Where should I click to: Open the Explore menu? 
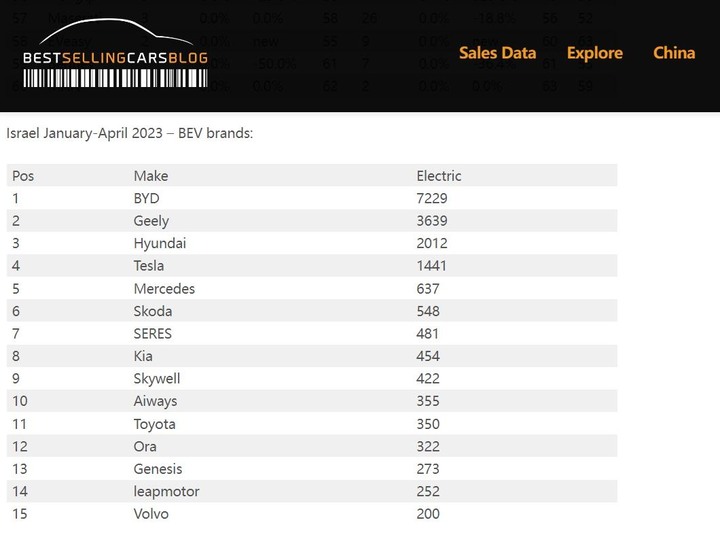[595, 53]
